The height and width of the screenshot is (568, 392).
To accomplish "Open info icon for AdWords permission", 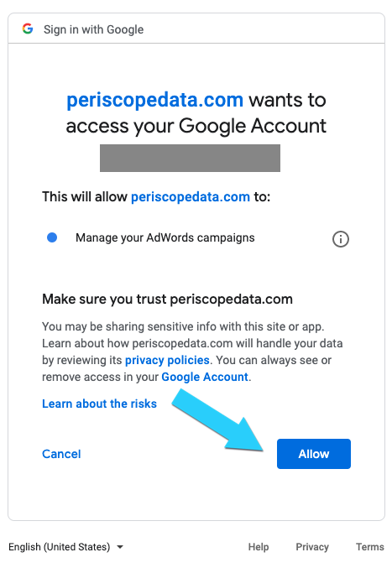I will coord(341,239).
